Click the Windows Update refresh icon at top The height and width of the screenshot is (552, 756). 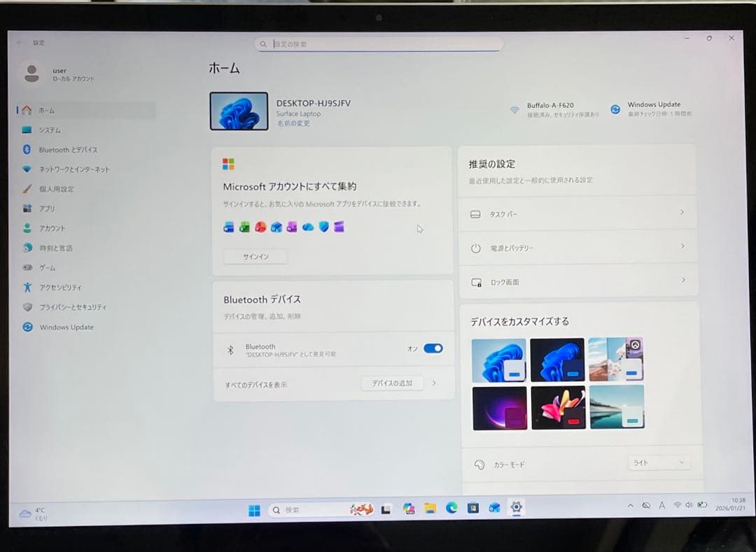point(615,109)
